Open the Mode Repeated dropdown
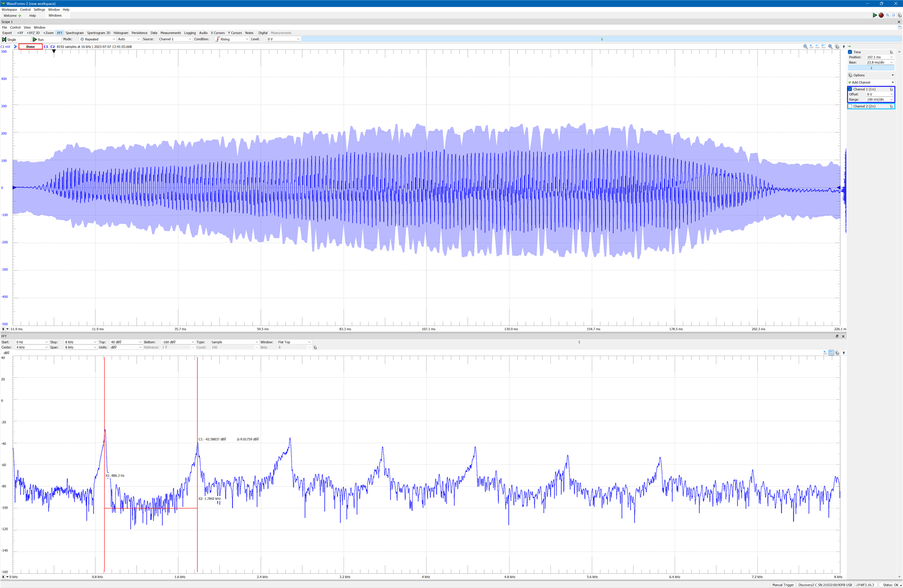The height and width of the screenshot is (588, 903). tap(98, 39)
